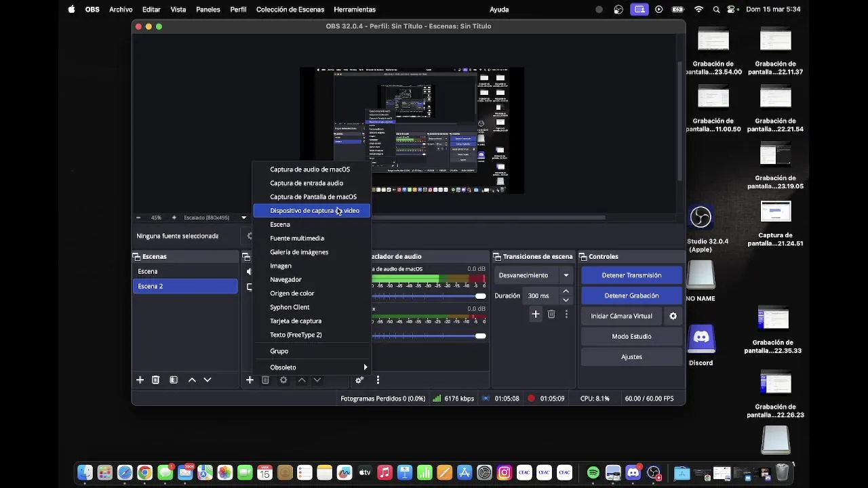The width and height of the screenshot is (868, 488).
Task: Choose Grupo in the source menu
Action: point(312,351)
